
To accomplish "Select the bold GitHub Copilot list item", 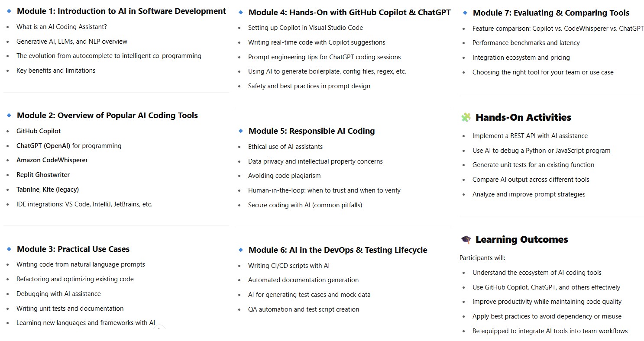I will coord(39,131).
